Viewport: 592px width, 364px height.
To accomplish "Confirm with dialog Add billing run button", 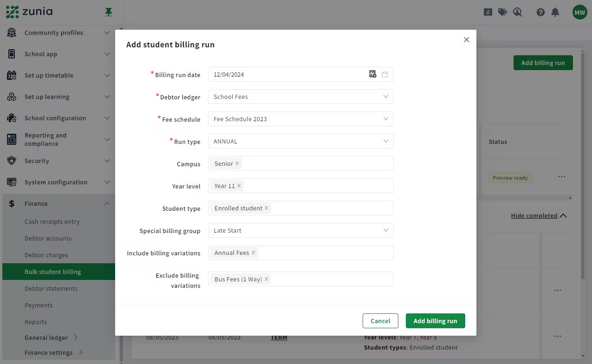I will pos(435,321).
